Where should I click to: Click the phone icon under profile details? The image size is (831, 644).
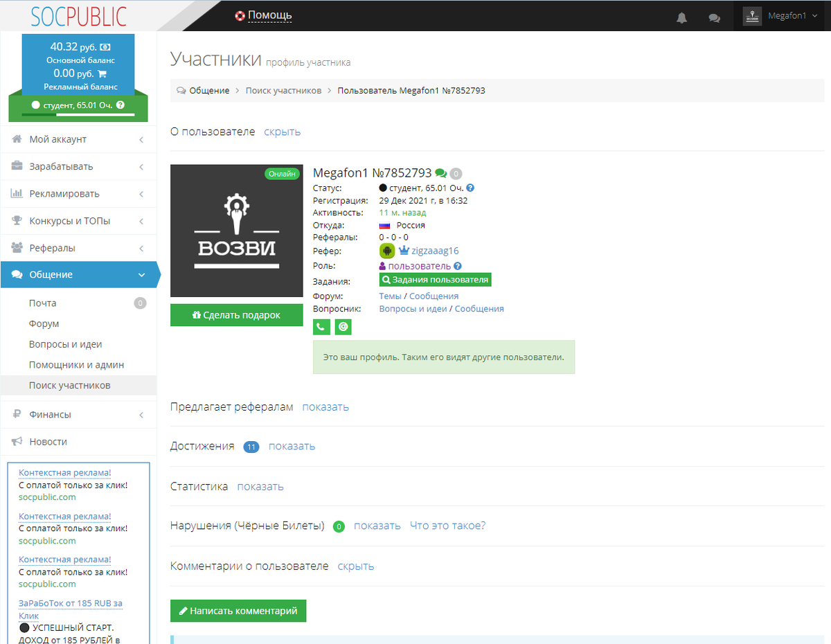click(321, 327)
